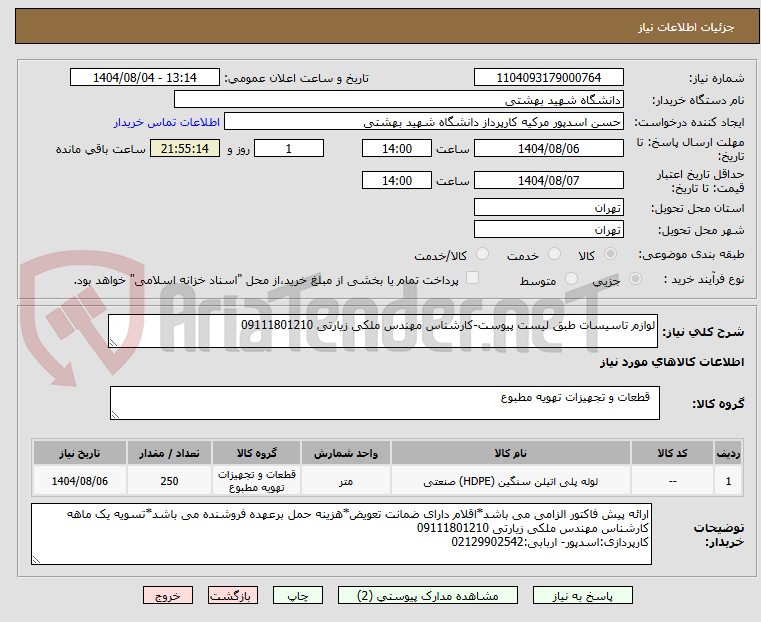Click the need date cell 1404/08/06
Image resolution: width=761 pixels, height=622 pixels.
(80, 481)
